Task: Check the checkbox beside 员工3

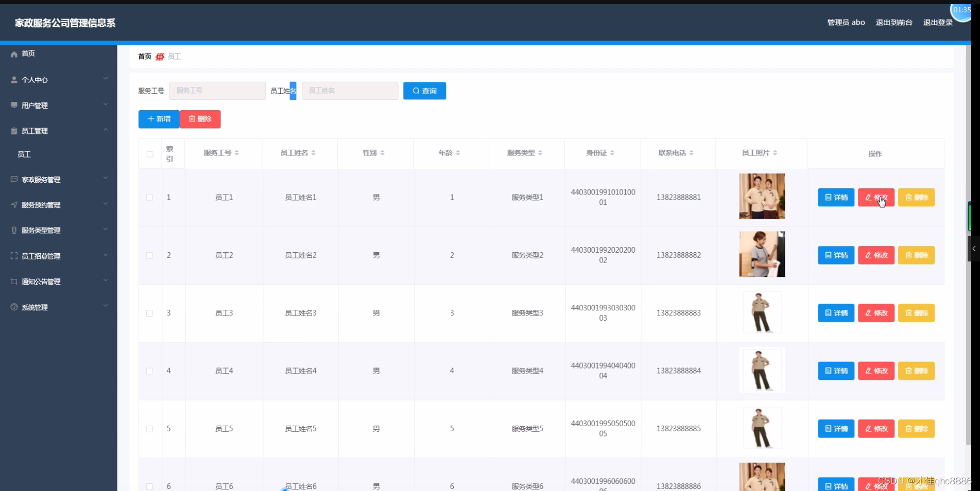Action: [149, 313]
